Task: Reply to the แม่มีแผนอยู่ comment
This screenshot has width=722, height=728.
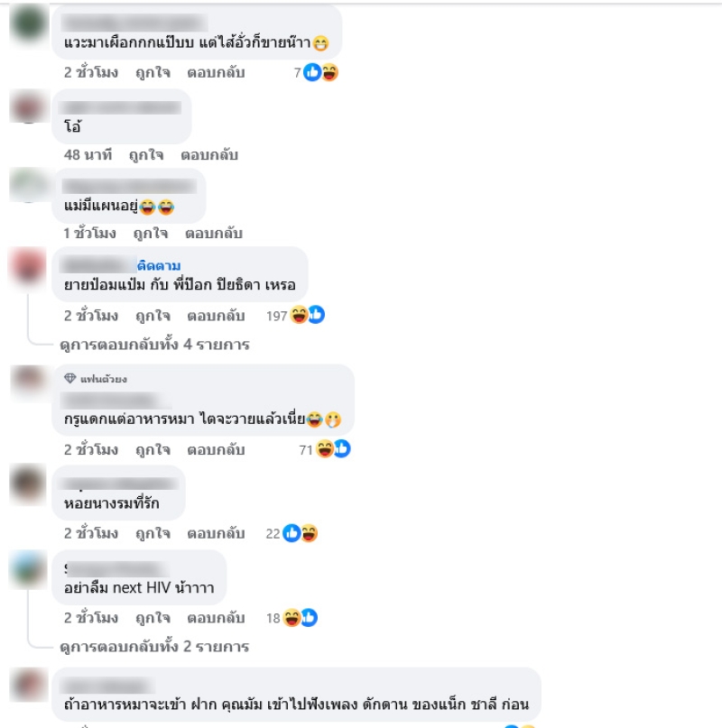Action: (x=214, y=233)
